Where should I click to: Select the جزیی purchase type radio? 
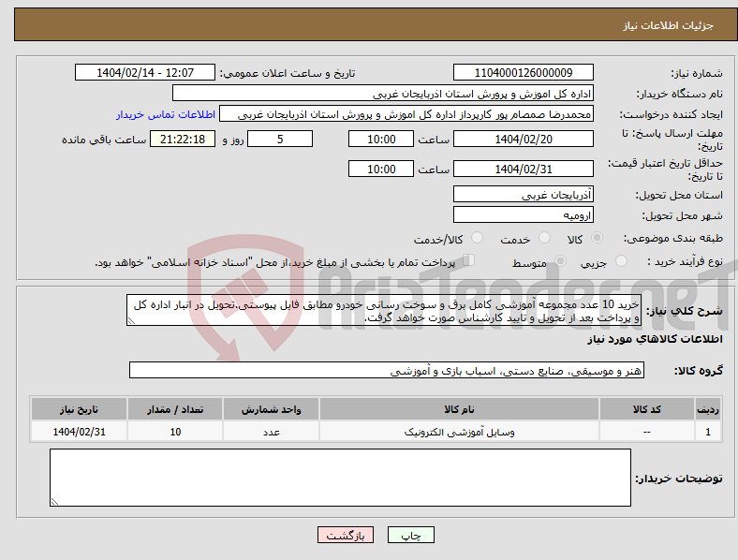[621, 261]
